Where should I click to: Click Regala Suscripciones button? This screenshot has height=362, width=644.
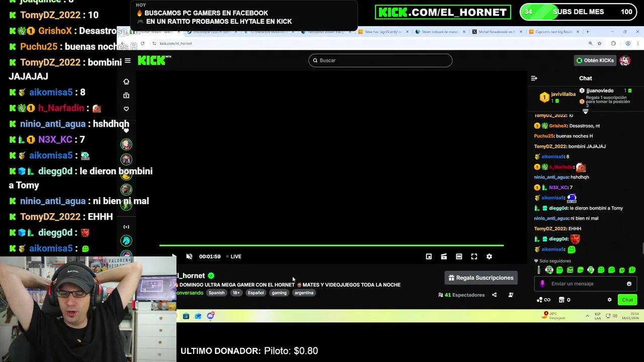click(481, 278)
